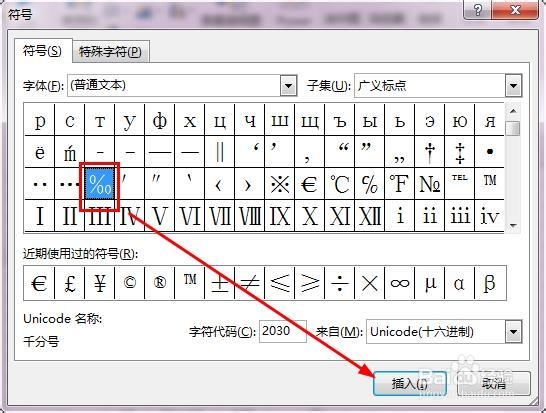Open the 来自 Unicode encoding dropdown
The image size is (546, 413).
[513, 332]
